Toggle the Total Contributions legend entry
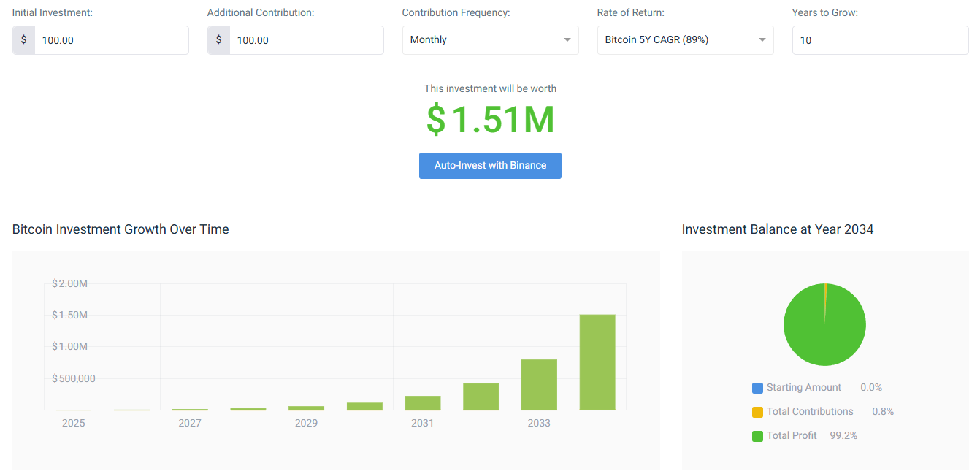 click(x=811, y=411)
